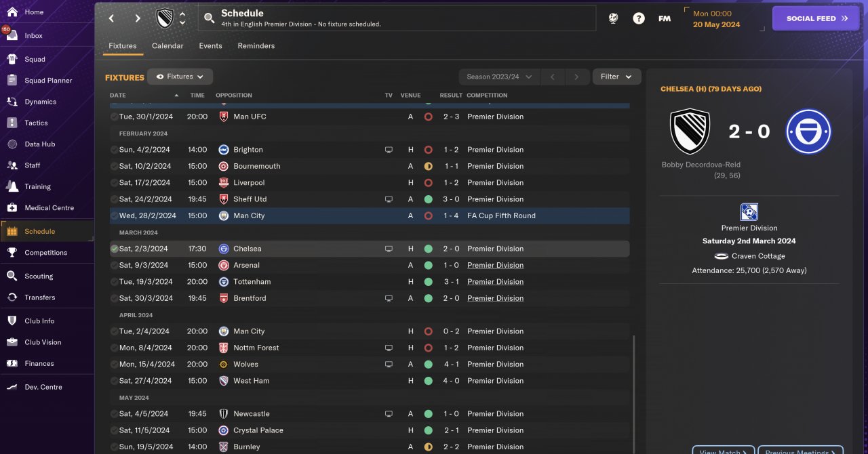Switch to the Calendar tab
Screen dimensions: 868x454
click(167, 46)
